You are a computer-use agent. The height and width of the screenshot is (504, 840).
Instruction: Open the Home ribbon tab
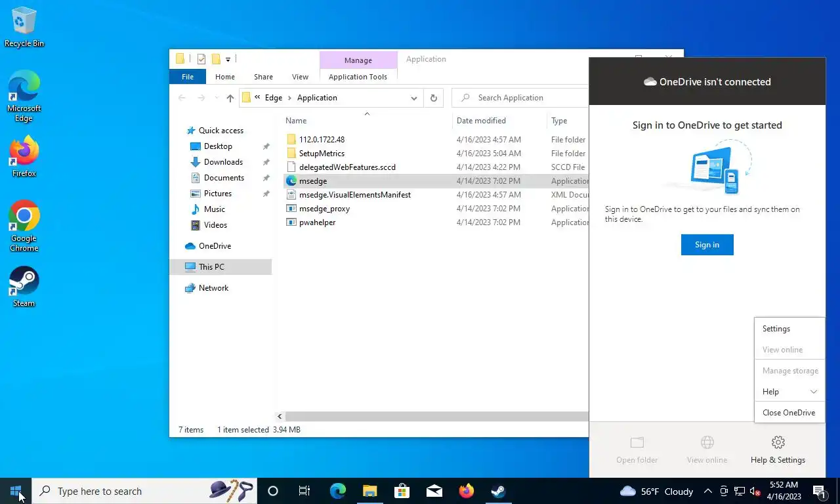coord(225,77)
